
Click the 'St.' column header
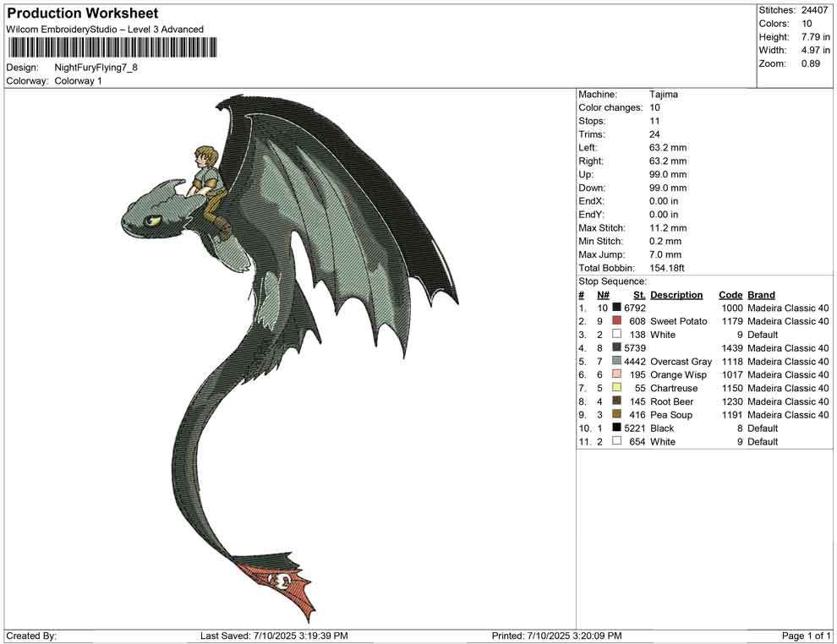coord(639,294)
